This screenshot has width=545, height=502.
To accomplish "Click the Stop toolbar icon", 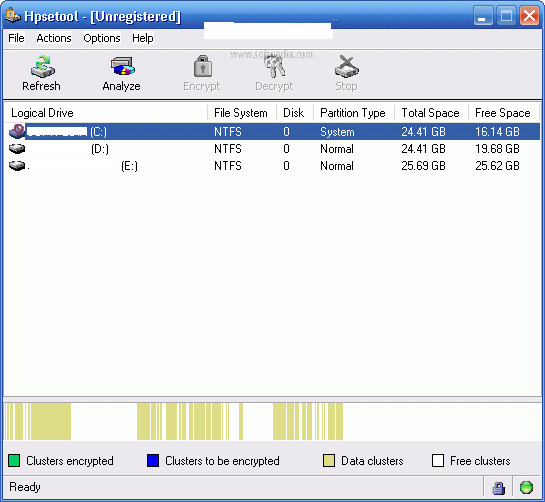I will 347,66.
